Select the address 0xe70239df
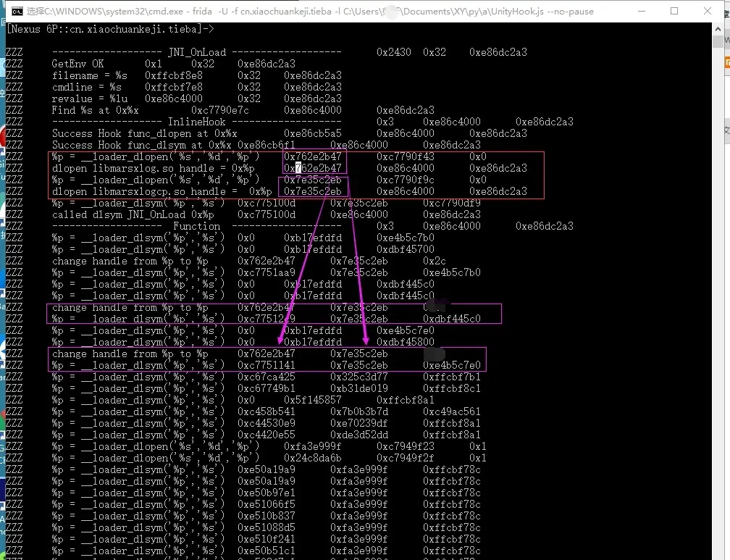The height and width of the screenshot is (560, 730). [x=359, y=424]
